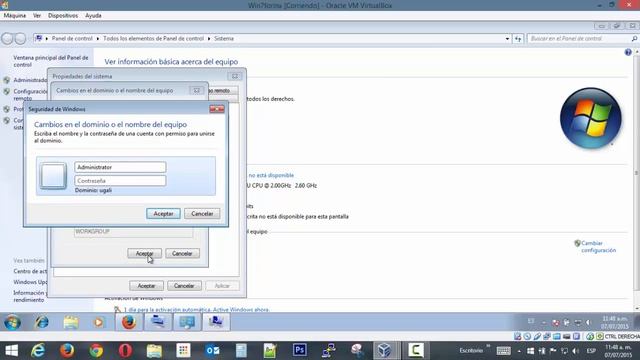Click Cancelar in Seguridad de Windows dialog
640x360 pixels.
[x=202, y=213]
